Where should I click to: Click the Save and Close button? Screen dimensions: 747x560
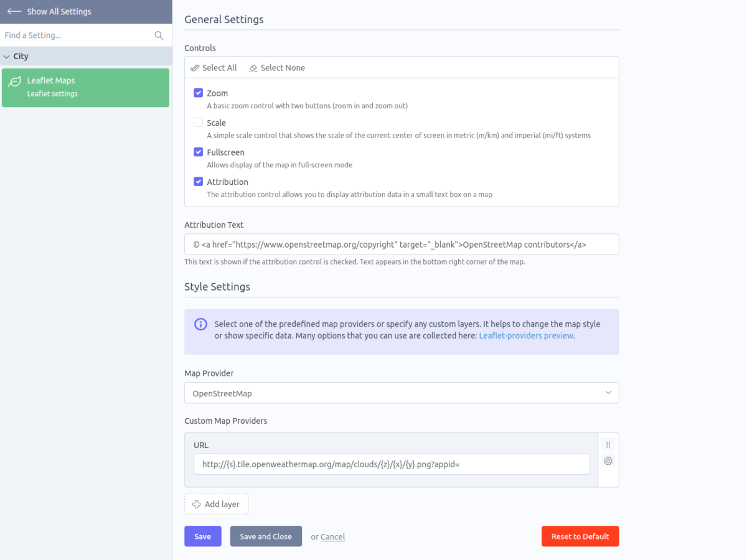point(266,536)
